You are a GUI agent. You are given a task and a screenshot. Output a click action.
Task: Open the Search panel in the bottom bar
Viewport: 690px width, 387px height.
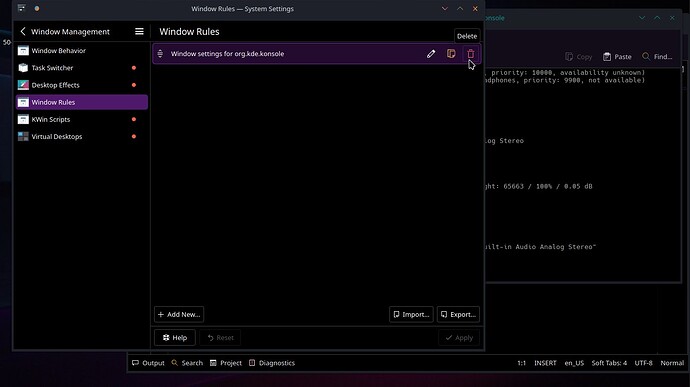pyautogui.click(x=187, y=363)
